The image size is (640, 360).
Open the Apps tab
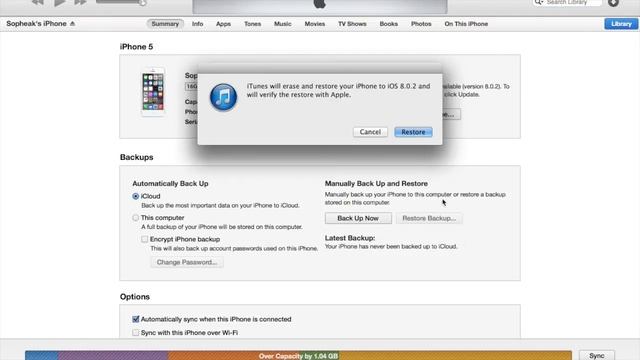(x=223, y=24)
